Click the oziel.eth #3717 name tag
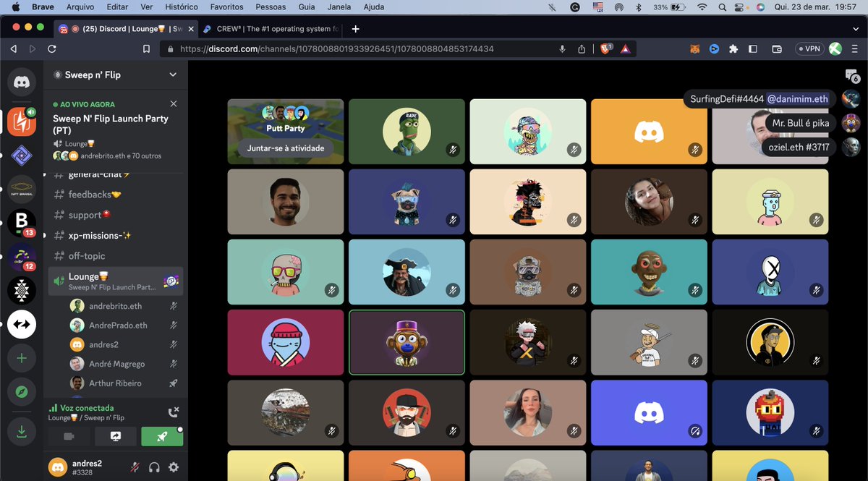The image size is (868, 481). [x=800, y=147]
